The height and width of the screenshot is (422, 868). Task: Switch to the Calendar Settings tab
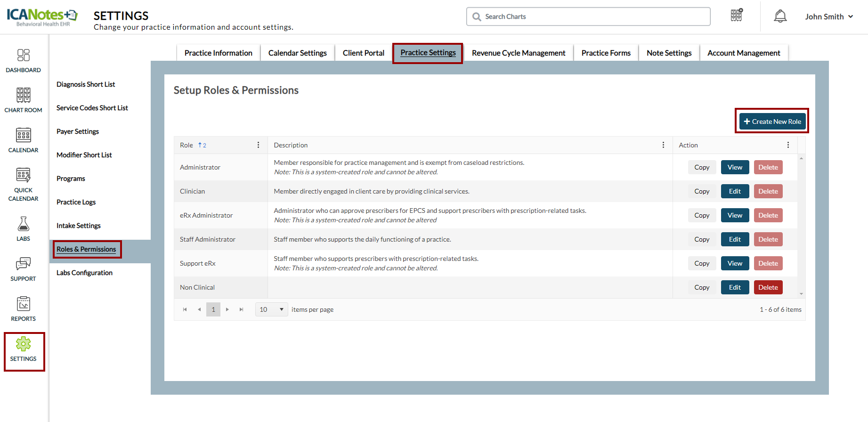click(x=297, y=53)
